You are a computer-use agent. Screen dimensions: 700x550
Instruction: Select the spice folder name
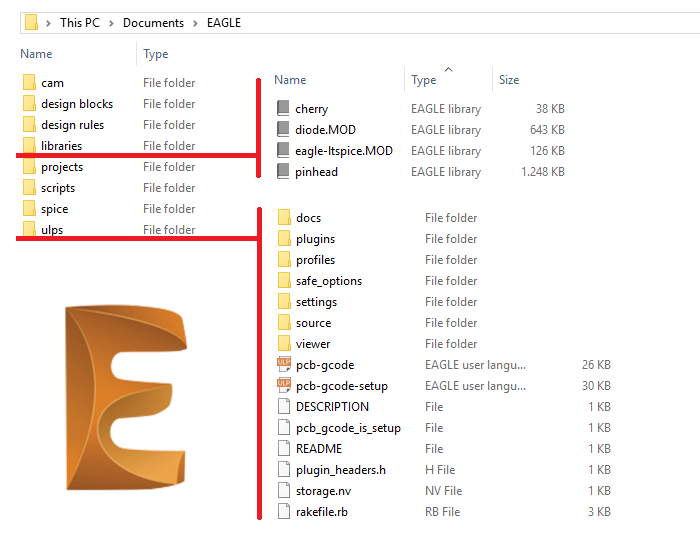click(54, 209)
